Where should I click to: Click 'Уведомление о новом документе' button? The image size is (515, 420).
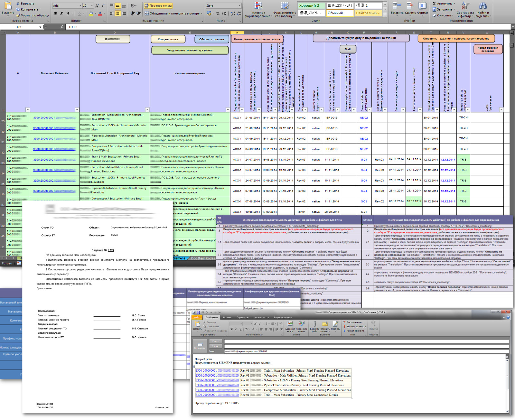[190, 50]
